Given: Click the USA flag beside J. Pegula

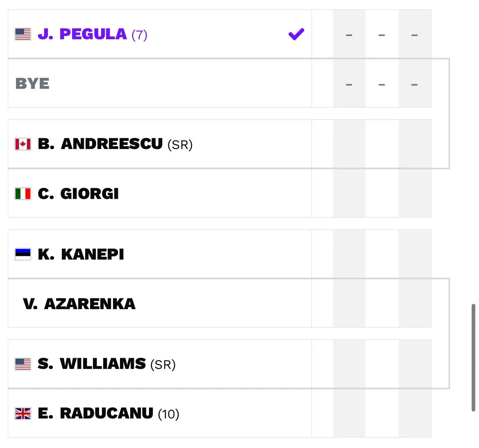Looking at the screenshot, I should 23,34.
